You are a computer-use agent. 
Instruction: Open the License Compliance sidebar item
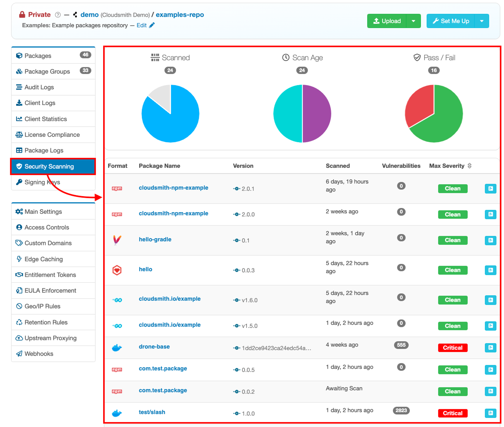pyautogui.click(x=52, y=135)
